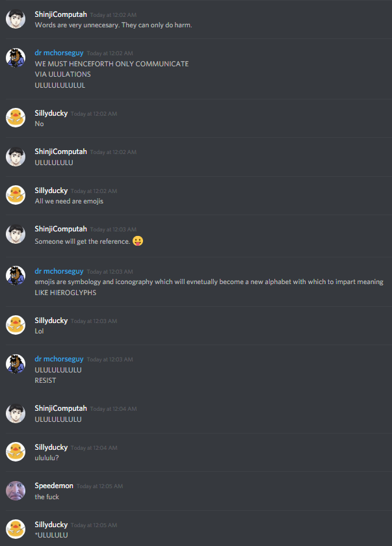Open the Speedemon username profile
This screenshot has height=546, width=392.
(x=54, y=486)
